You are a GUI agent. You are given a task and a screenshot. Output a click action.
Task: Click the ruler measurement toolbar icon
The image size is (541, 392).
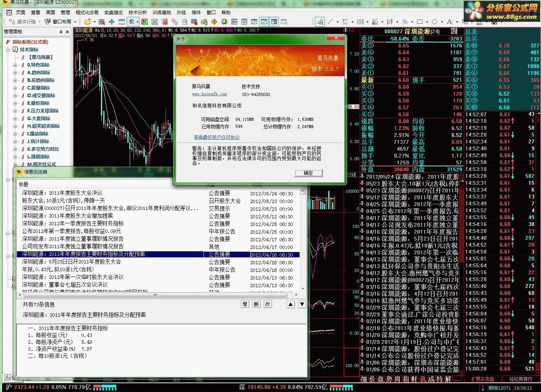click(121, 22)
